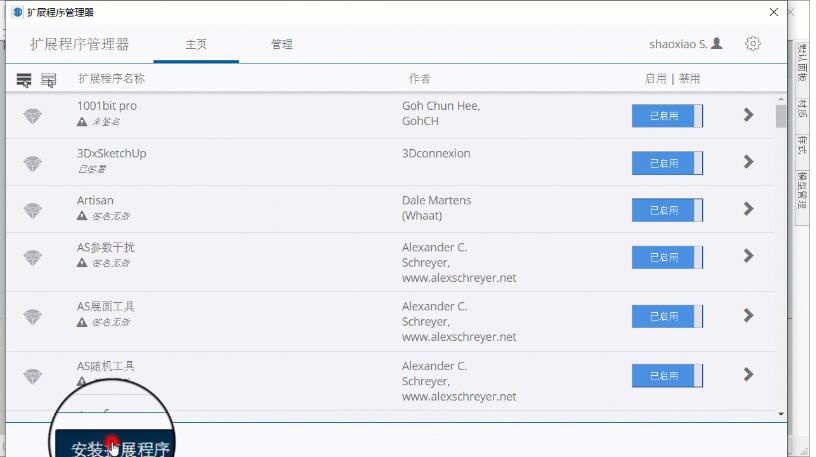Click the gem icon for AS展面工具
The height and width of the screenshot is (457, 816).
pos(33,316)
